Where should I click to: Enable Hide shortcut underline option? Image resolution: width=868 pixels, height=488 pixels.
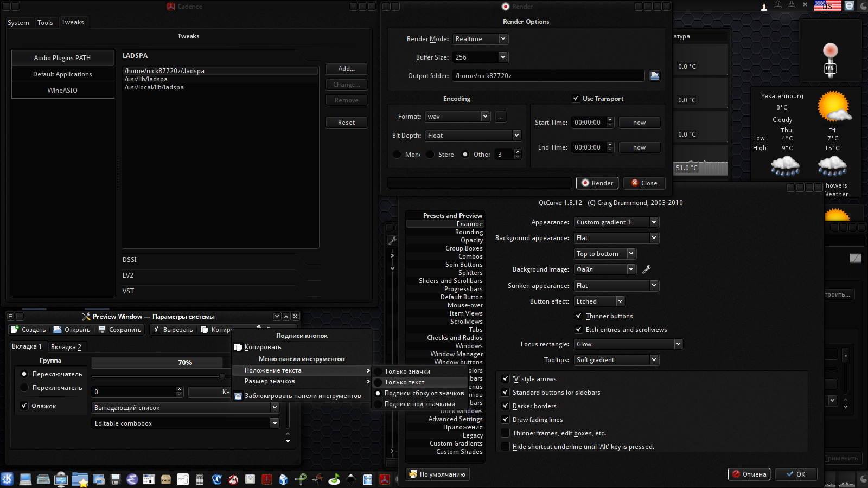506,447
